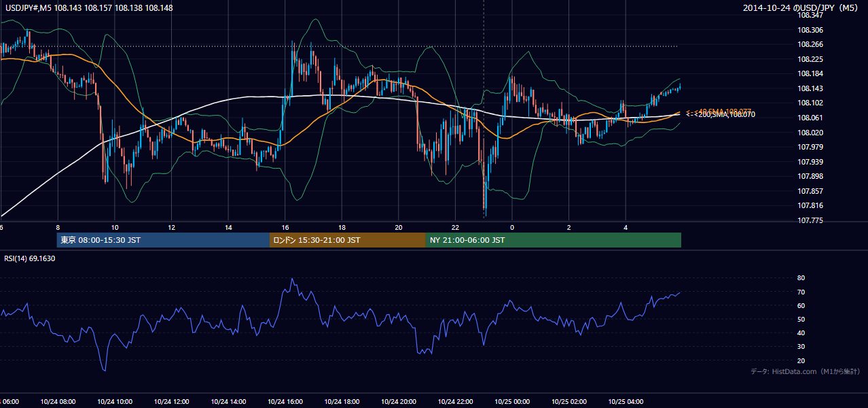Click price axis label 107.898

pos(810,176)
